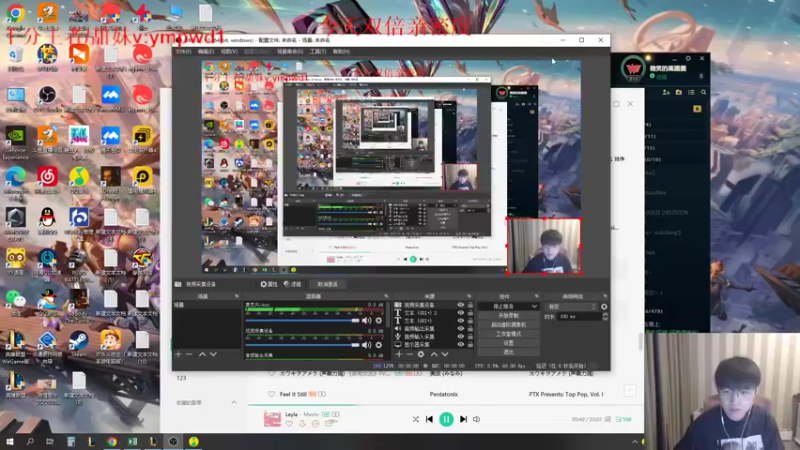Open selected source properties gear in Sources dock
Viewport: 800px width, 450px height.
click(x=421, y=354)
